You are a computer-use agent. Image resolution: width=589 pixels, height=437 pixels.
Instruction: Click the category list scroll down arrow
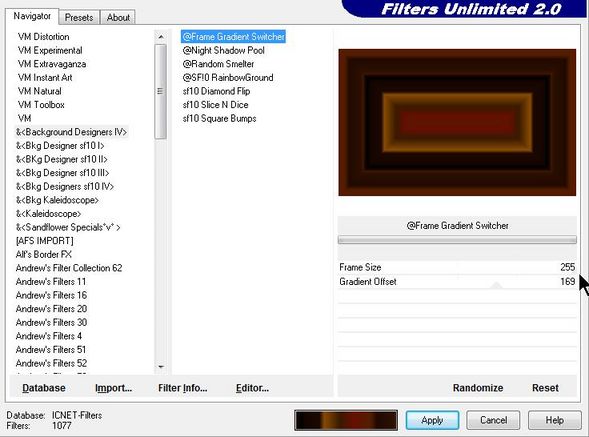[x=161, y=367]
